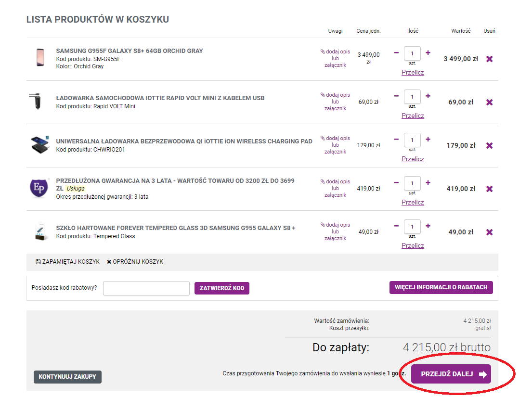Empty cart with Opróżnij Koszyk
Image resolution: width=532 pixels, height=397 pixels.
135,262
